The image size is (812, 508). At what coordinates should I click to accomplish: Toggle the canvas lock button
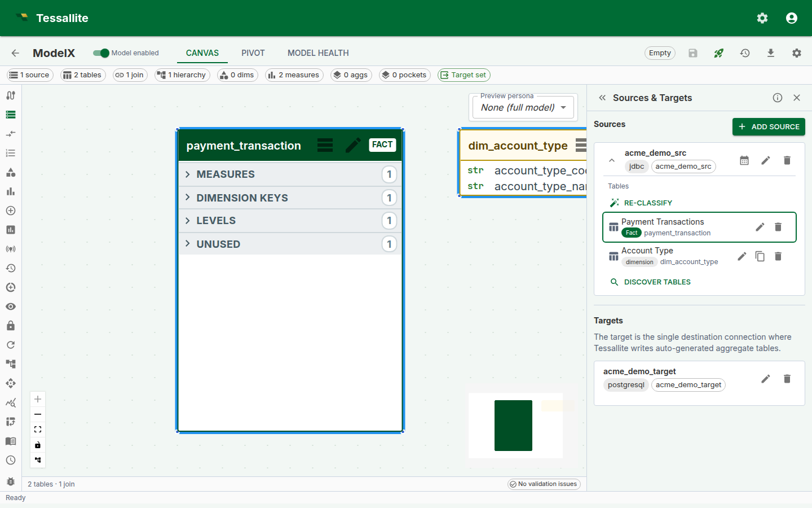coord(38,445)
